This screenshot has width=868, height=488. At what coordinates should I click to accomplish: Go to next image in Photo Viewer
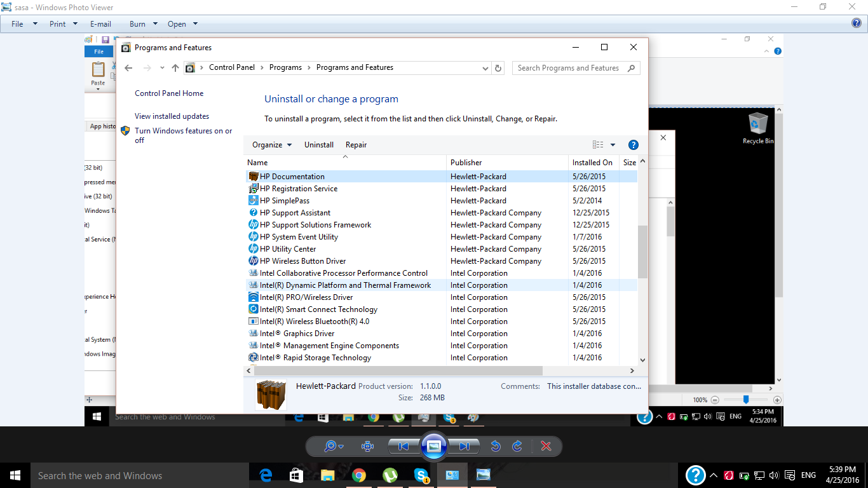pyautogui.click(x=465, y=446)
